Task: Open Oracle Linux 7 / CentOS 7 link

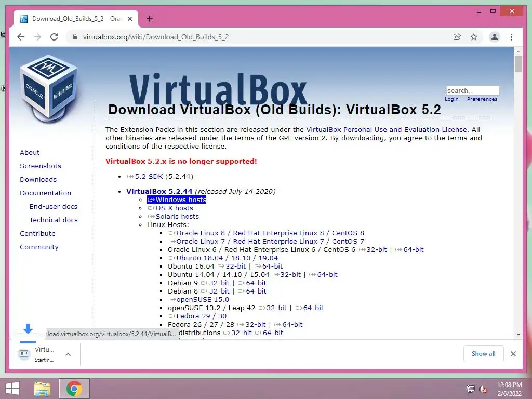Action: (x=267, y=241)
